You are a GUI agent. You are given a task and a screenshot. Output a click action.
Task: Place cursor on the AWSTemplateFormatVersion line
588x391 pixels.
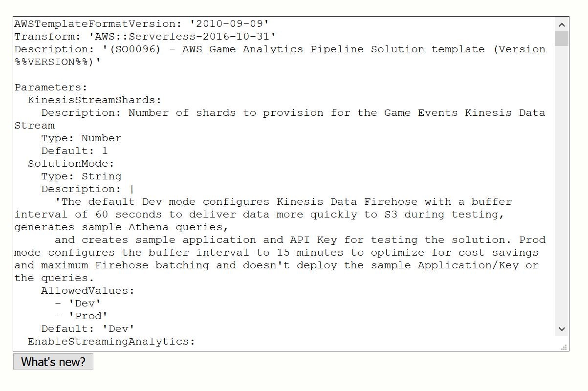(x=142, y=23)
